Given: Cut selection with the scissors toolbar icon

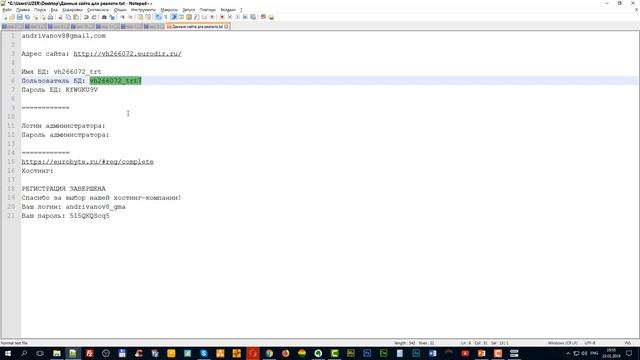Looking at the screenshot, I should click(60, 17).
